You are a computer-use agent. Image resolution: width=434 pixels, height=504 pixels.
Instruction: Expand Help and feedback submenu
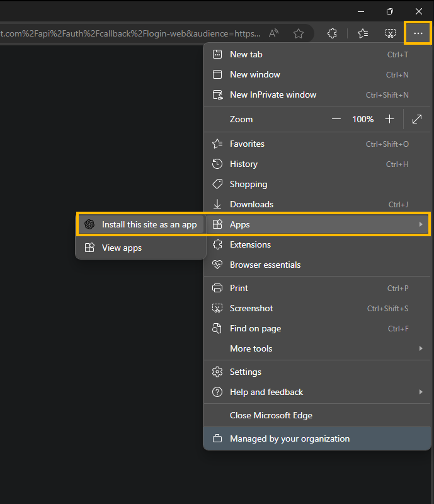click(x=317, y=392)
